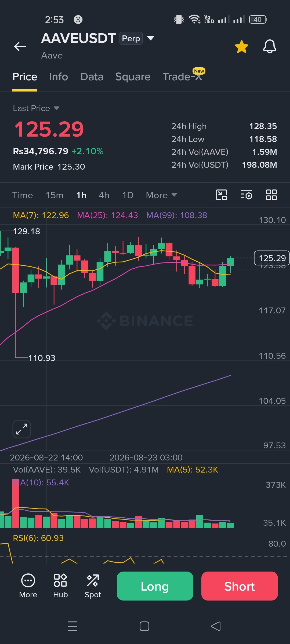The width and height of the screenshot is (290, 644).
Task: Click the 125.29 price label on chart
Action: pos(272,258)
